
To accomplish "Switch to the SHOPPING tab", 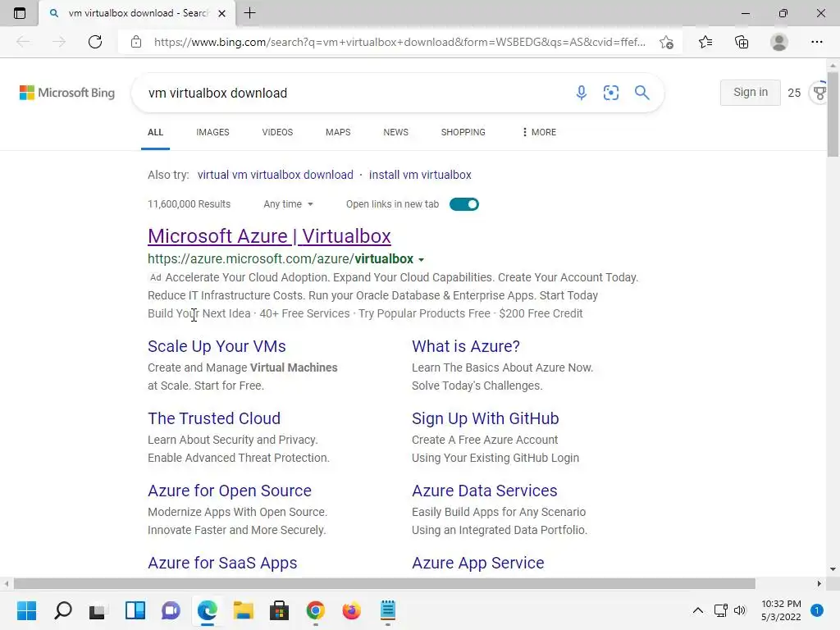I will (463, 132).
